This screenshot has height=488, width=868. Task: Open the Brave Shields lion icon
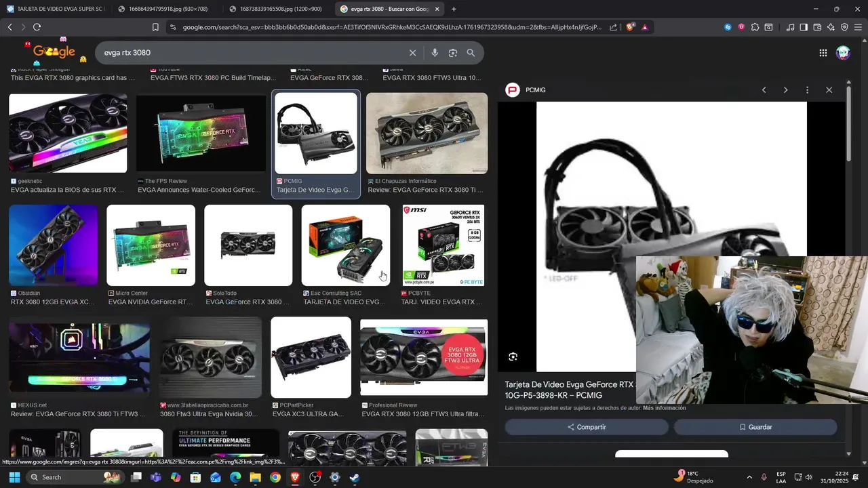tap(630, 27)
